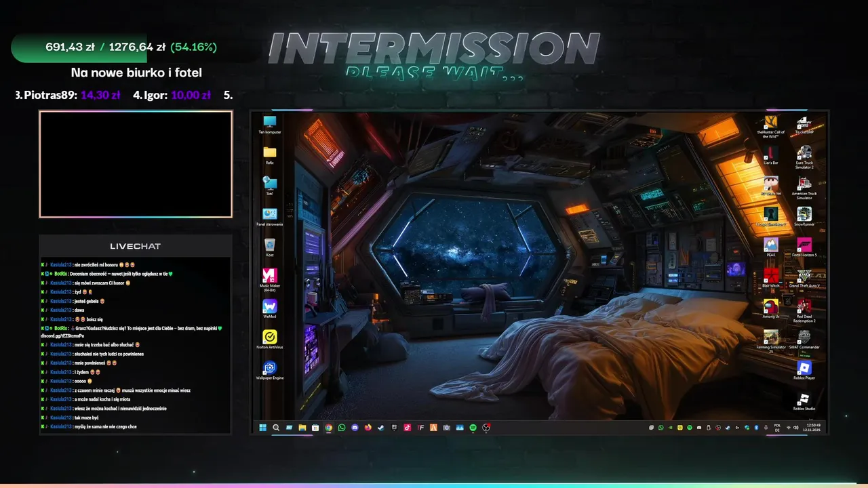Launch Music Maker (64-Bit) shortcut

(x=270, y=280)
